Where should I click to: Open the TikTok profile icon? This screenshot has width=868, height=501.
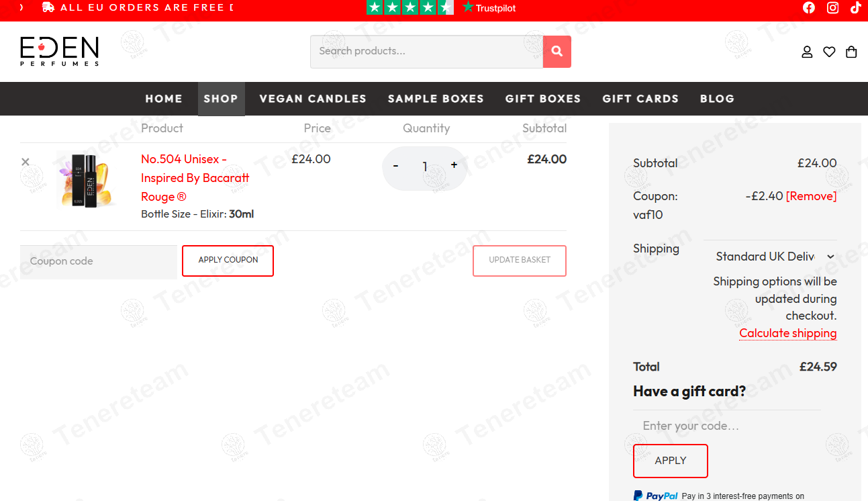tap(855, 8)
